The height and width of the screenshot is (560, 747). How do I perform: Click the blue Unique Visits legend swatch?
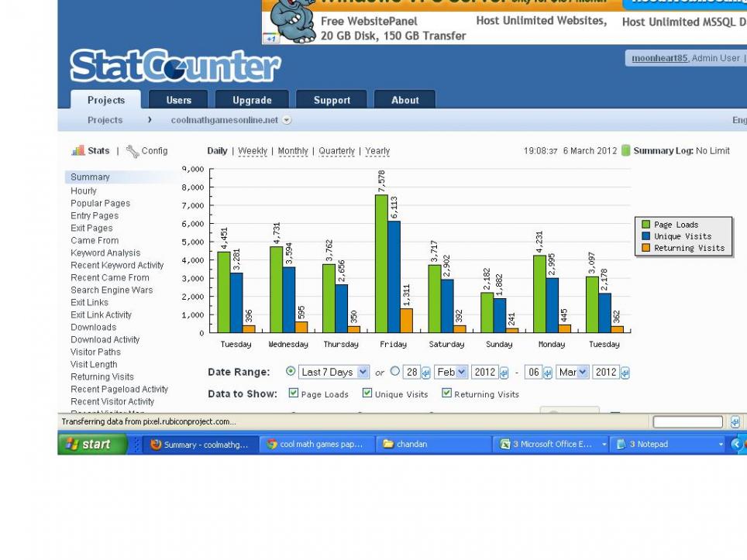point(646,236)
